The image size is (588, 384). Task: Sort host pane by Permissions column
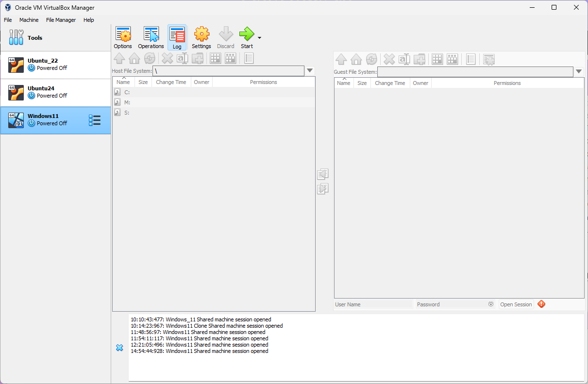[x=264, y=82]
